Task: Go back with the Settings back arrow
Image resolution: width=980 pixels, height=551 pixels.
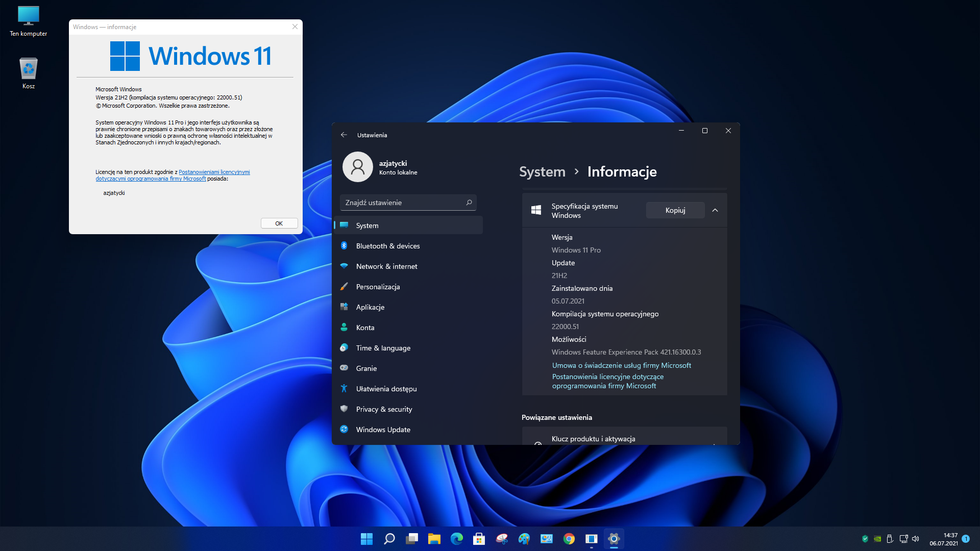Action: (x=344, y=135)
